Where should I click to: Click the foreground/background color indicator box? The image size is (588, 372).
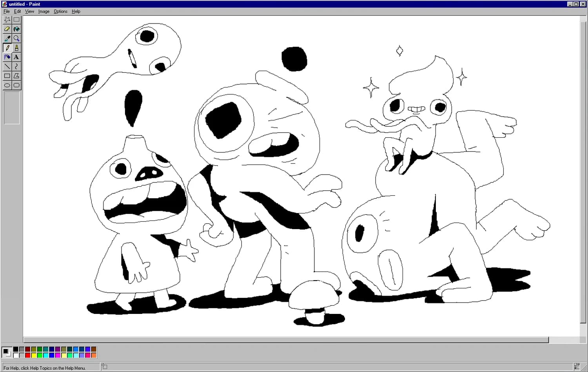[7, 352]
